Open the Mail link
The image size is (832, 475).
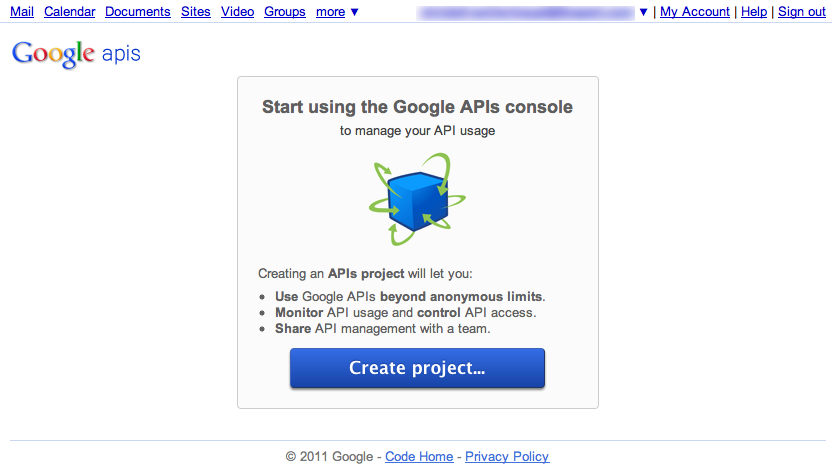click(x=22, y=12)
